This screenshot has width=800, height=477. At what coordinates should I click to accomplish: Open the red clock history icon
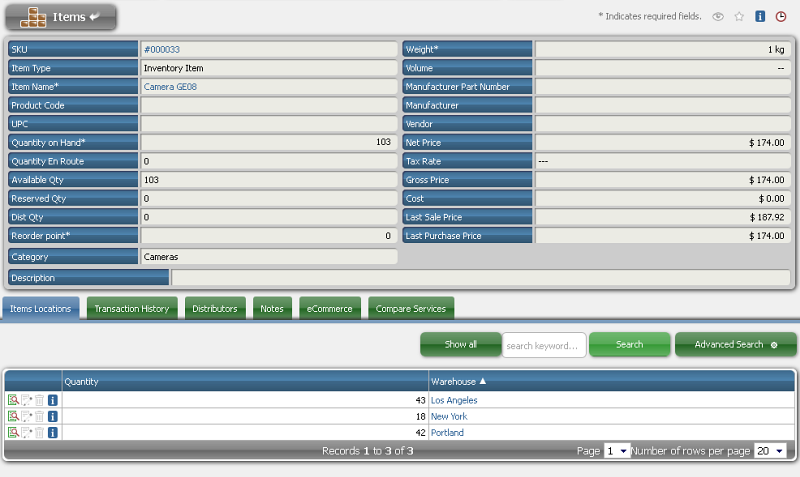pos(781,17)
